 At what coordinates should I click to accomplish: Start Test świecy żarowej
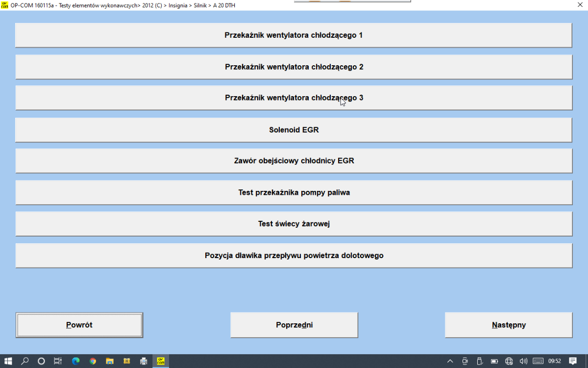[x=294, y=224]
